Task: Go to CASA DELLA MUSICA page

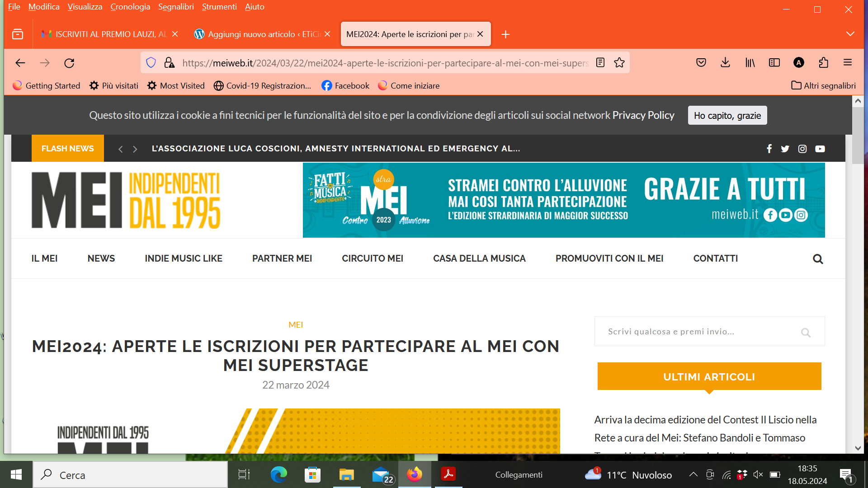Action: point(479,258)
